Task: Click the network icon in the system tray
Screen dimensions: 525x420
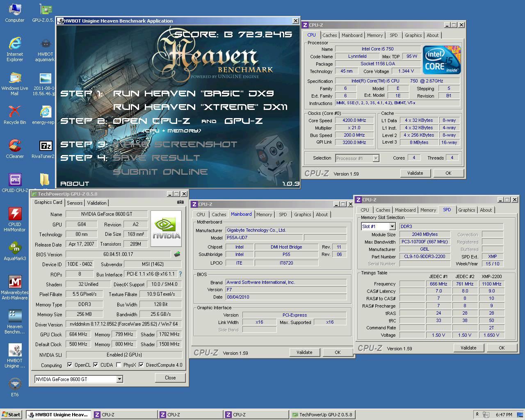Action: pyautogui.click(x=486, y=415)
